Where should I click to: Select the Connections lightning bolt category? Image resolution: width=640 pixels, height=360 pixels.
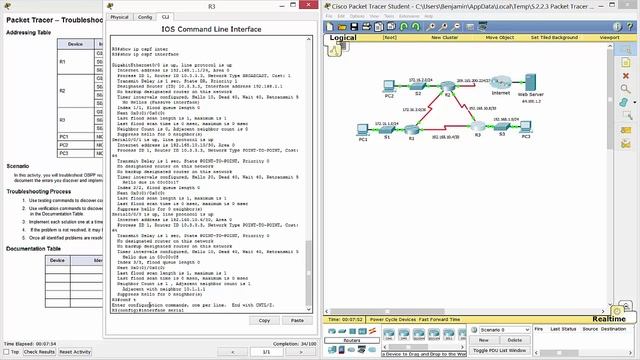372,331
